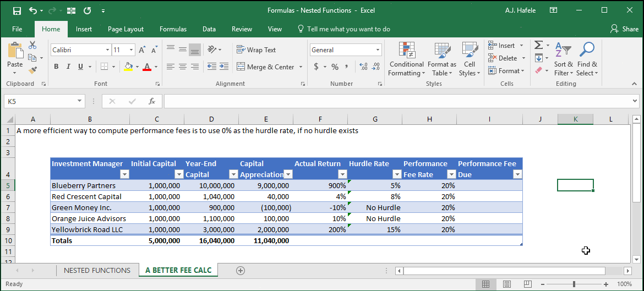Open the Performance Fee Due filter dropdown
This screenshot has width=644, height=291.
coord(517,174)
